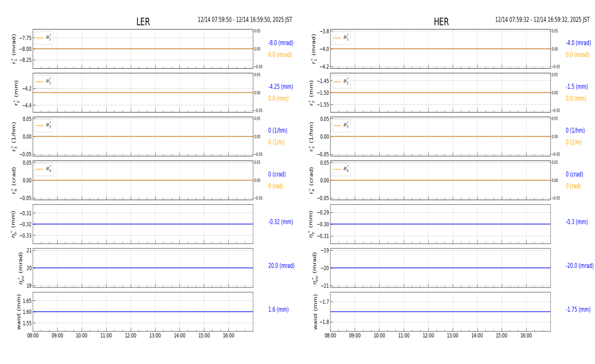The image size is (595, 364).
Task: Select the HER blue 0 (1/hm) value
Action: tap(575, 131)
